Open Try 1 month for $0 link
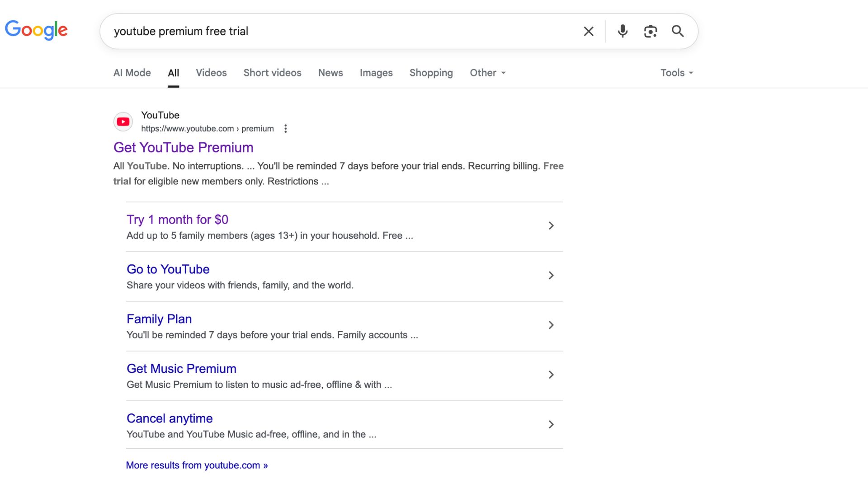Viewport: 868px width, 488px height. pos(177,220)
